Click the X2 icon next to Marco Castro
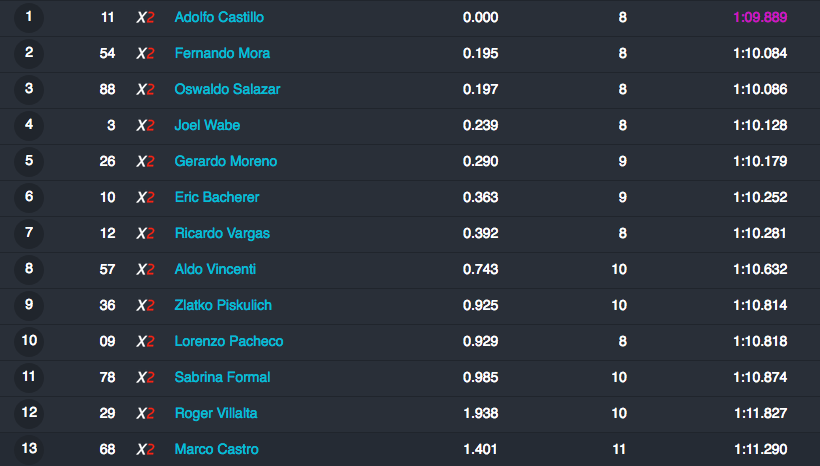This screenshot has height=466, width=820. pos(145,449)
